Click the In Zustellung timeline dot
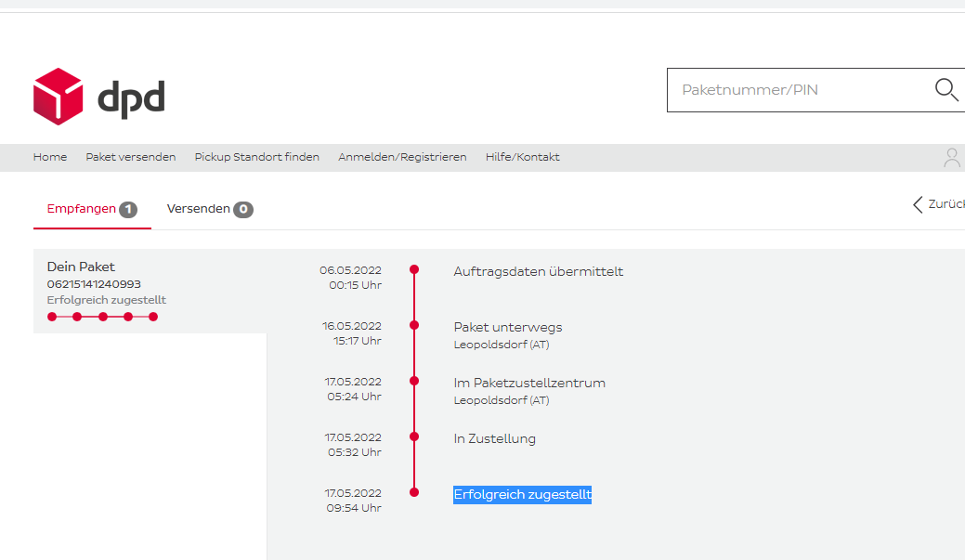Viewport: 965px width, 560px height. pos(414,436)
